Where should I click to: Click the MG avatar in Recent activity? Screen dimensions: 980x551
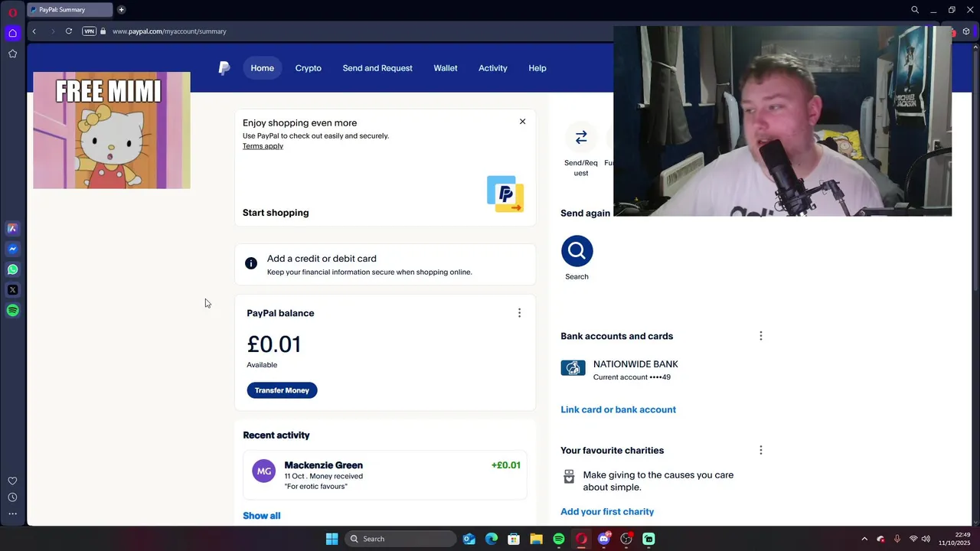click(264, 471)
